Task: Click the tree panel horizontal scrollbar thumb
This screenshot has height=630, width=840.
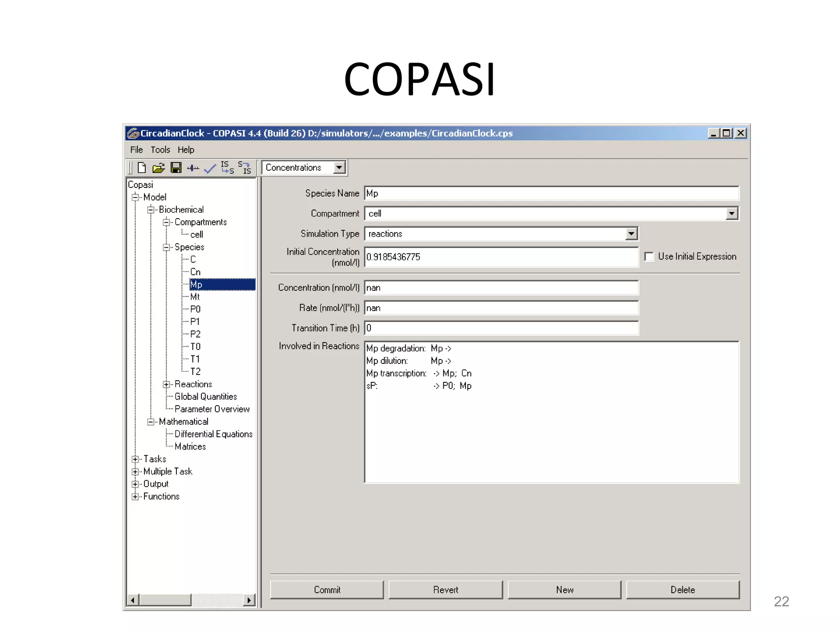Action: click(x=165, y=600)
